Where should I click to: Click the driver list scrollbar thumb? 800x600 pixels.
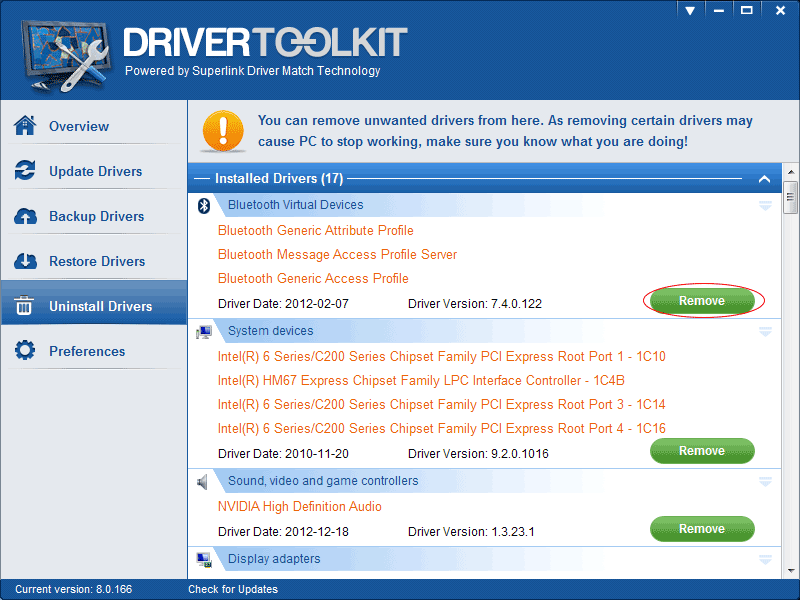791,197
